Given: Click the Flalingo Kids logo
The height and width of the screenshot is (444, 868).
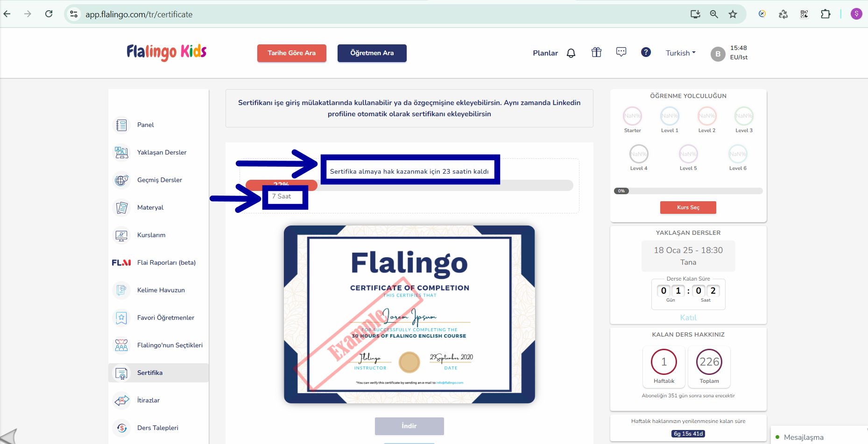Looking at the screenshot, I should point(167,52).
